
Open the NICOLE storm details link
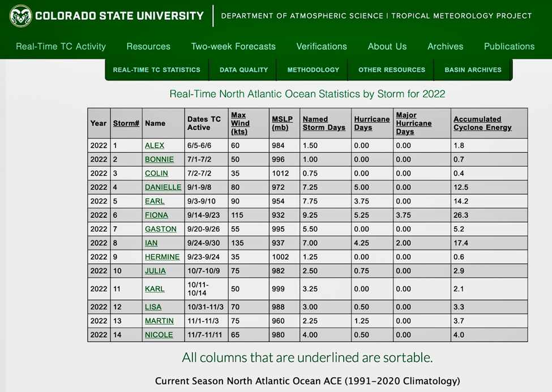coord(159,335)
